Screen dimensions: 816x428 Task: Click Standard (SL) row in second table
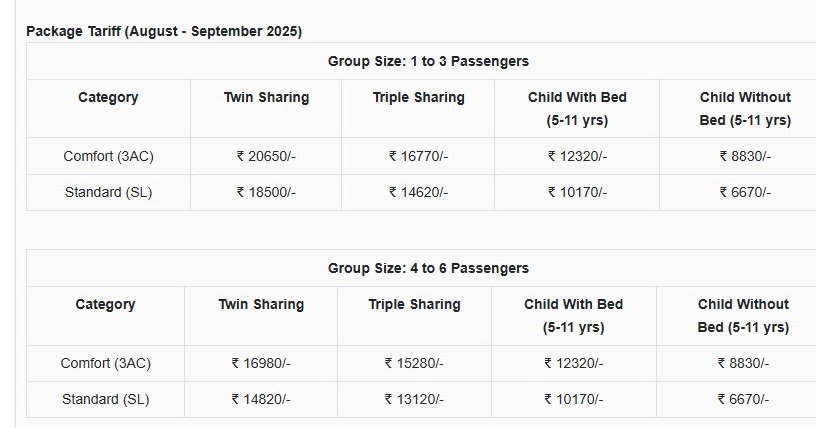click(105, 399)
